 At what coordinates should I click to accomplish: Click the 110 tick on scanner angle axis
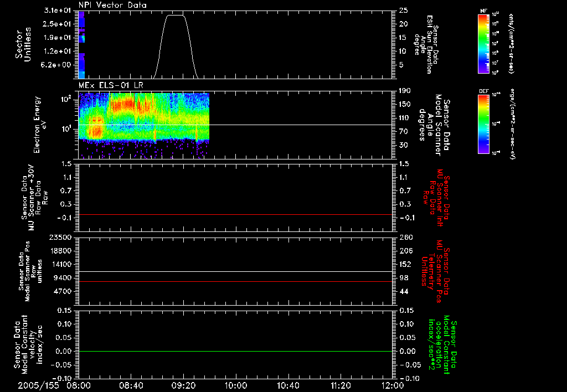pyautogui.click(x=405, y=118)
